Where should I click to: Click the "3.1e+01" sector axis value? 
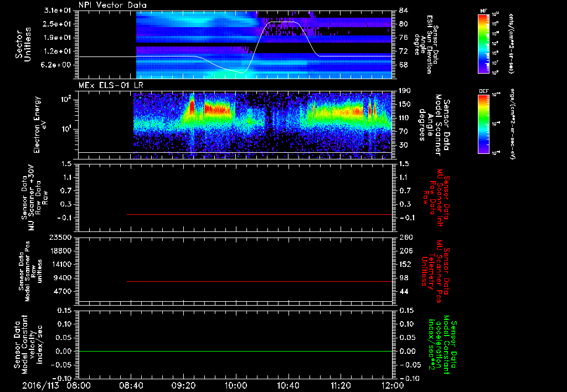click(58, 11)
